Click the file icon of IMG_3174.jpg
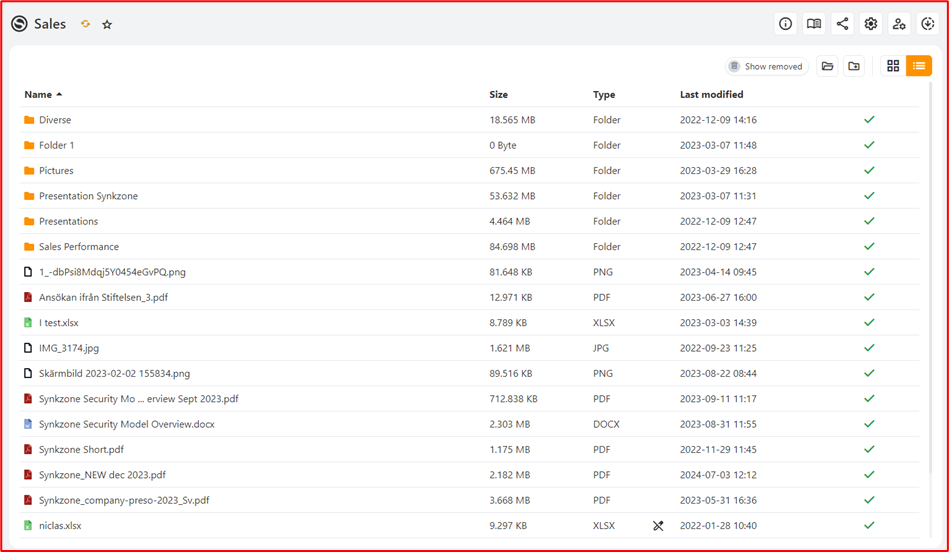The image size is (949, 552). point(28,348)
